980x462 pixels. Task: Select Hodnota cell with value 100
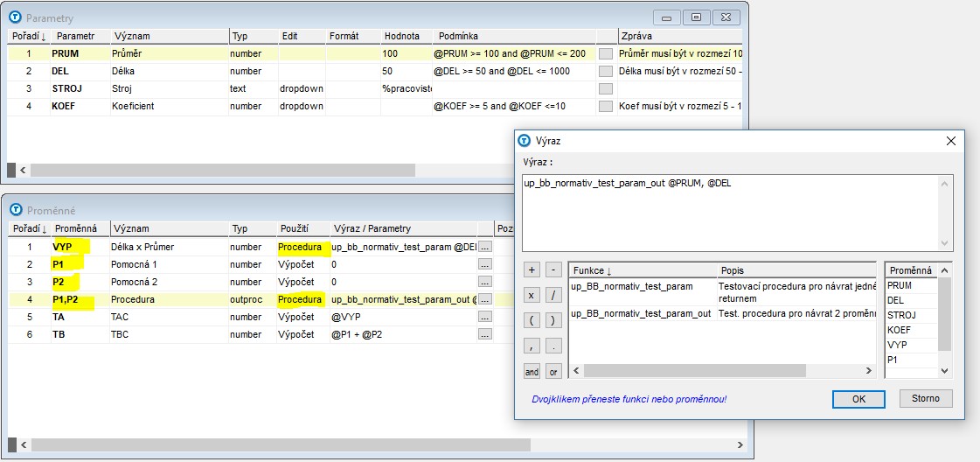pos(407,53)
